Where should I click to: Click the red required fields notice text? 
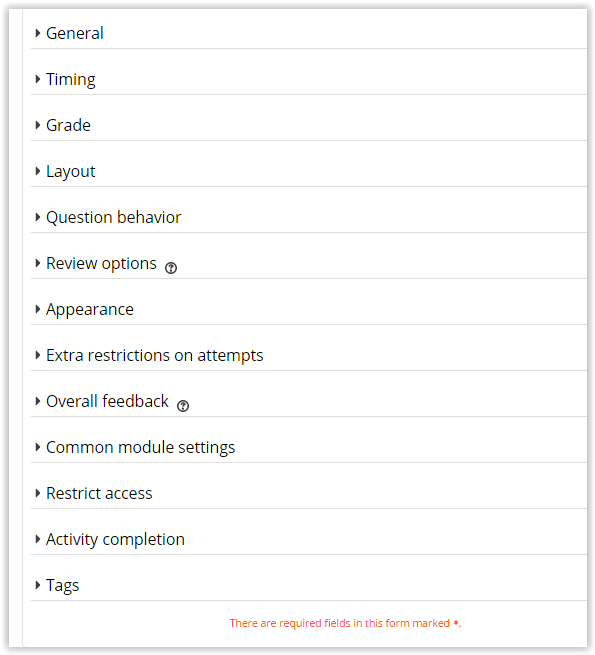coord(345,623)
